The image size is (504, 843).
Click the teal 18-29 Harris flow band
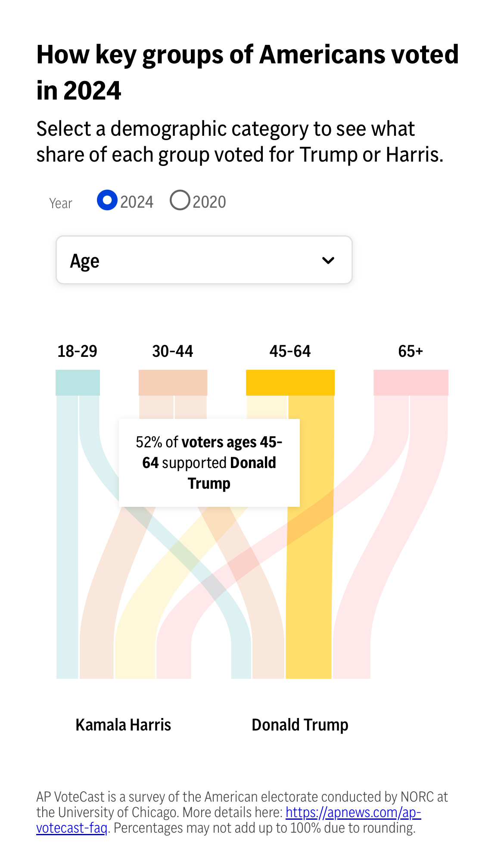click(x=67, y=560)
